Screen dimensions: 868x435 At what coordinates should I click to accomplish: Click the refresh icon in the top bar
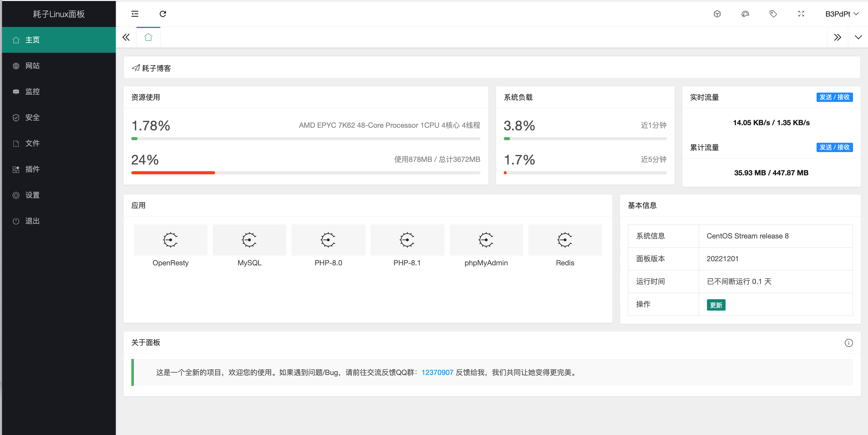pyautogui.click(x=163, y=14)
